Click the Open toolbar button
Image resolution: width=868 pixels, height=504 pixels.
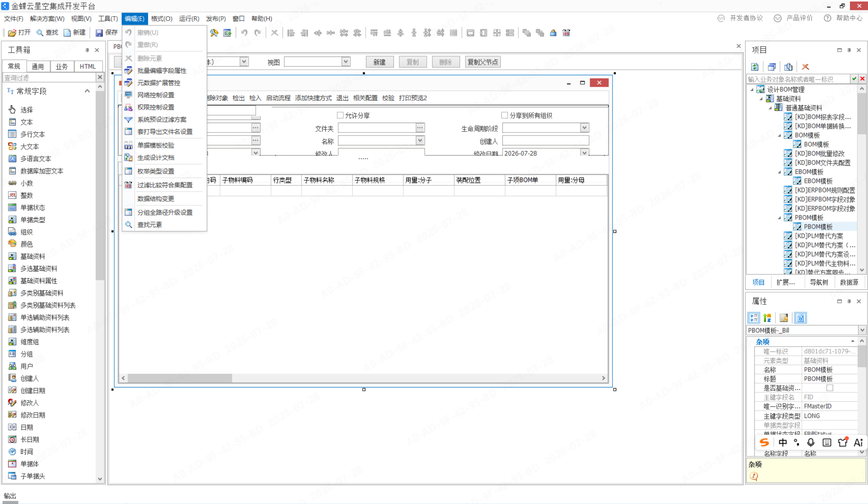click(19, 33)
